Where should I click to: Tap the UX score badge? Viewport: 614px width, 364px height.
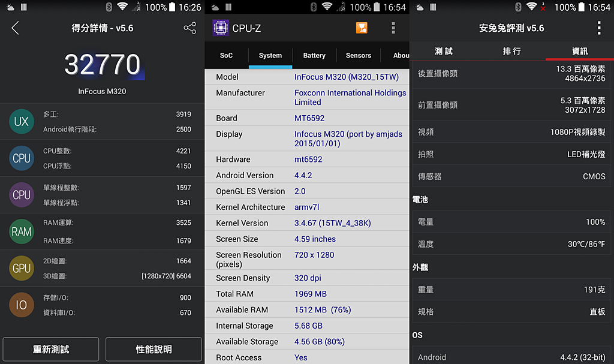(x=22, y=122)
